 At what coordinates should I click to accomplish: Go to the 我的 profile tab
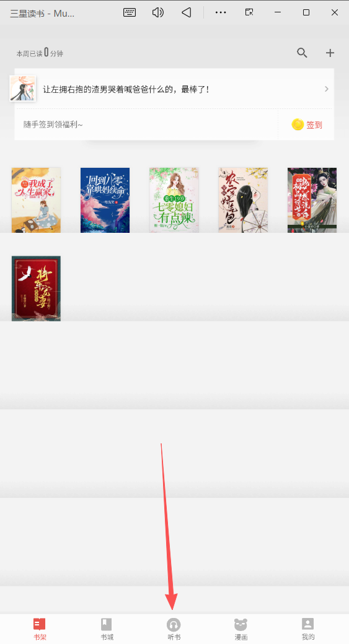[308, 629]
